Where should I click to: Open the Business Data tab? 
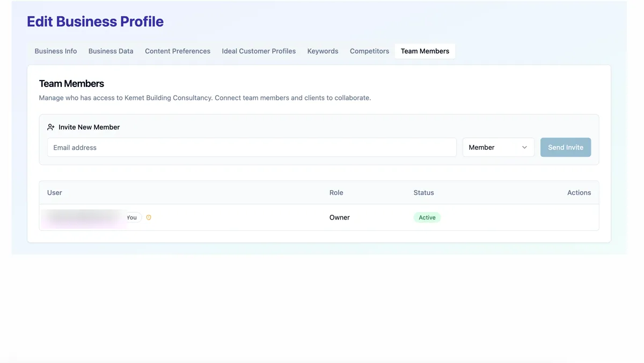111,51
